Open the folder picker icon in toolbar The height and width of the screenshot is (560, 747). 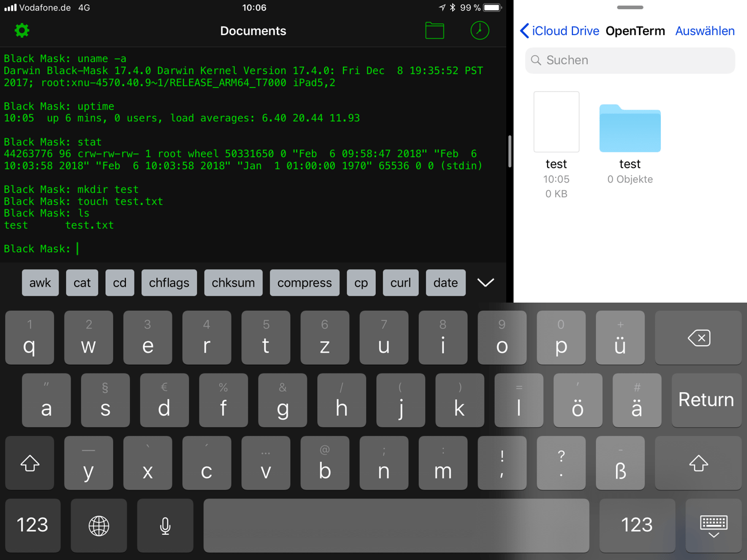point(434,30)
